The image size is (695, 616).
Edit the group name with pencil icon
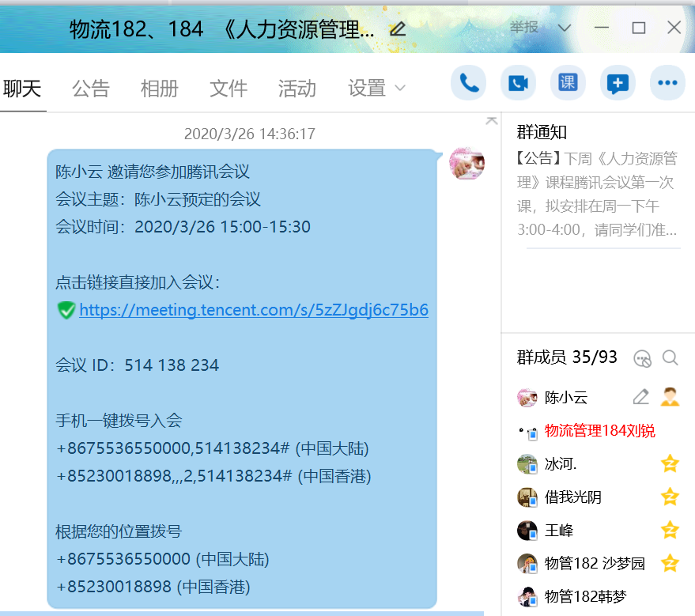[x=398, y=29]
